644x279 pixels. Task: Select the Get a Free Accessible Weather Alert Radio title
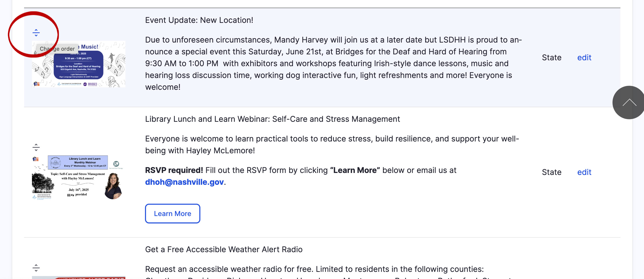pyautogui.click(x=224, y=249)
